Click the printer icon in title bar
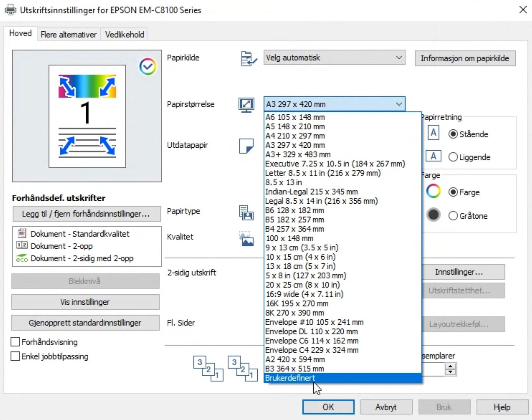 10,10
